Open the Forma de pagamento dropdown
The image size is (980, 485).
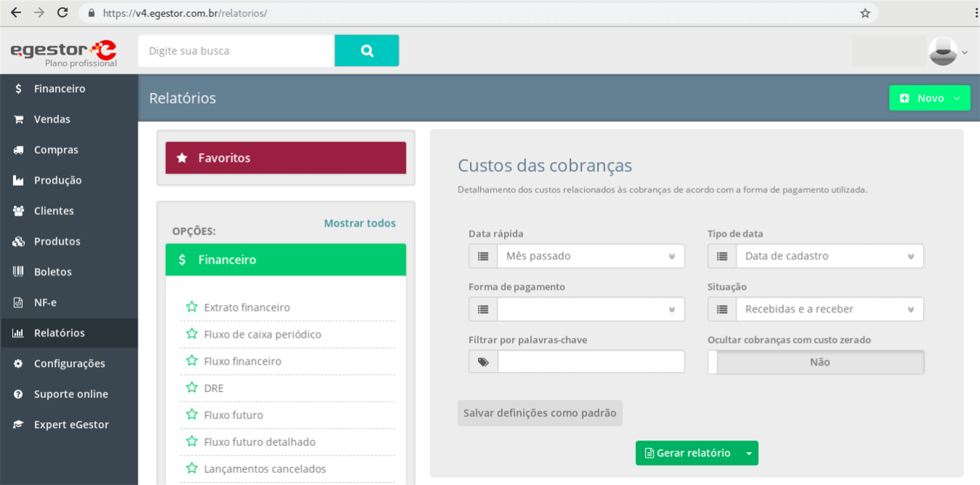pyautogui.click(x=590, y=309)
